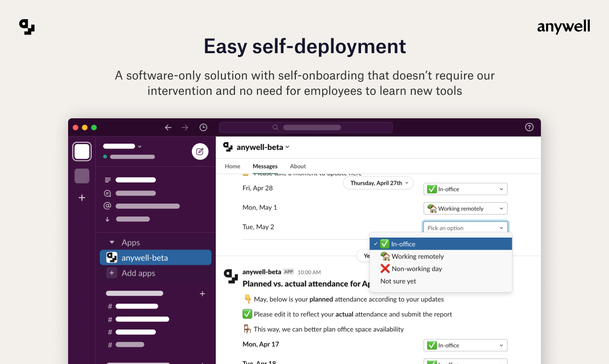The height and width of the screenshot is (364, 609).
Task: Collapse the Apps section
Action: pos(112,242)
